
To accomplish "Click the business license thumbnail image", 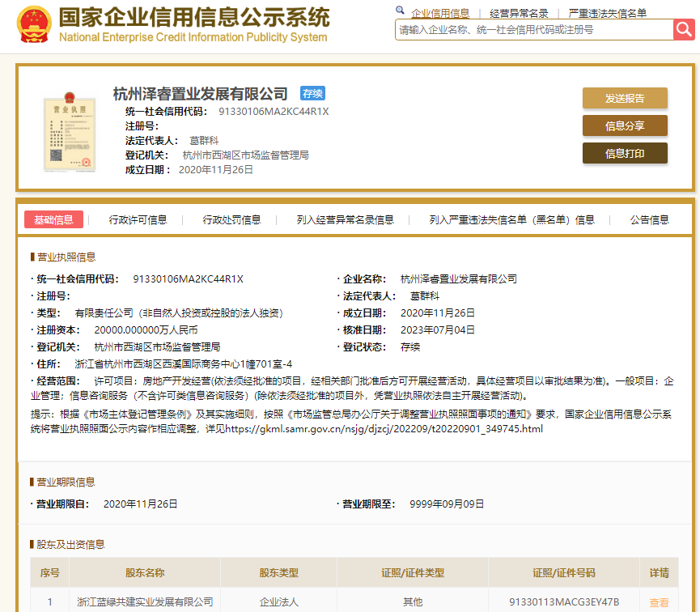I will click(70, 133).
